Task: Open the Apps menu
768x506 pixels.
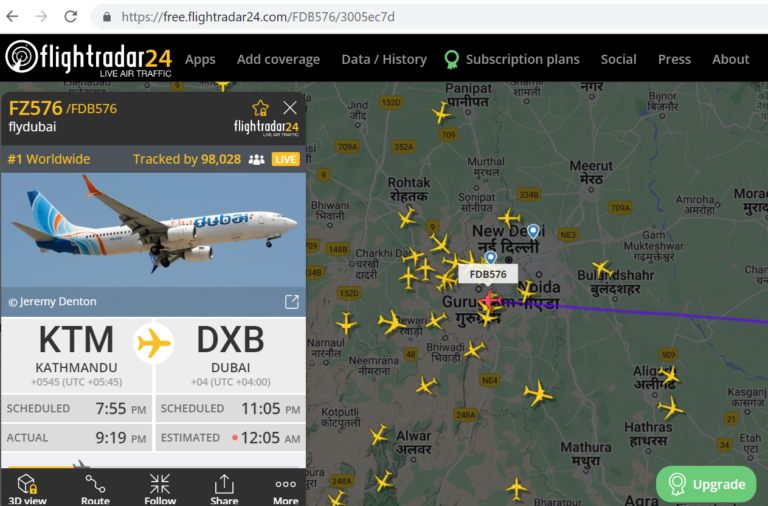Action: coord(200,59)
